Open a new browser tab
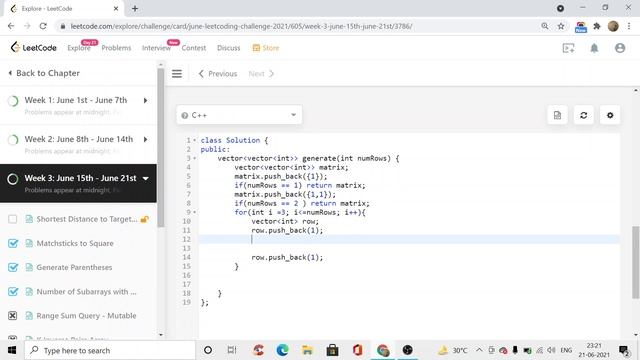Image resolution: width=640 pixels, height=360 pixels. pos(135,8)
